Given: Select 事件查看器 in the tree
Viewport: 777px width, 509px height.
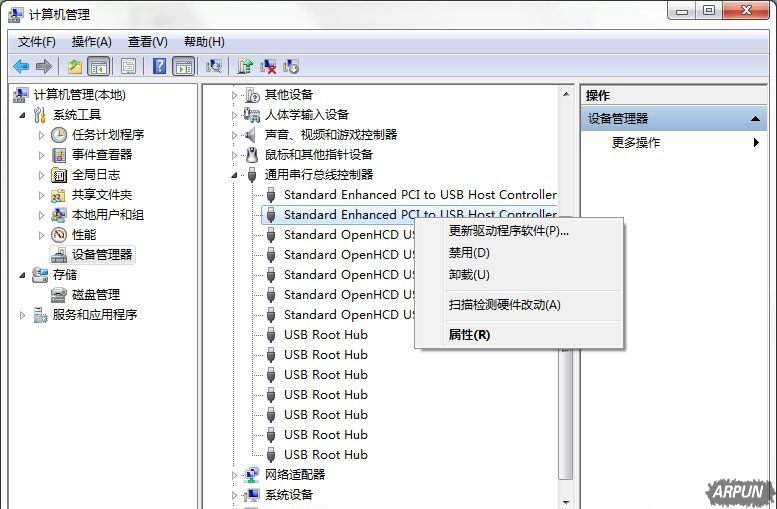Looking at the screenshot, I should click(102, 155).
